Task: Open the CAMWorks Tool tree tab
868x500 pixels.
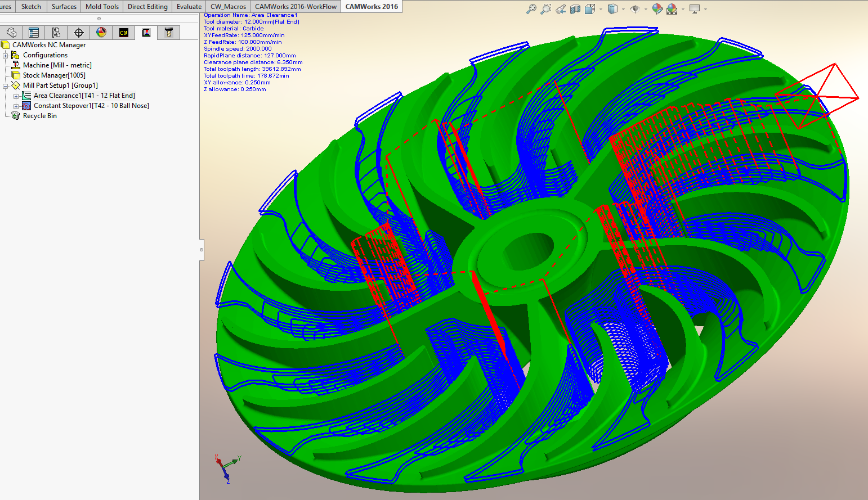Action: click(x=168, y=33)
